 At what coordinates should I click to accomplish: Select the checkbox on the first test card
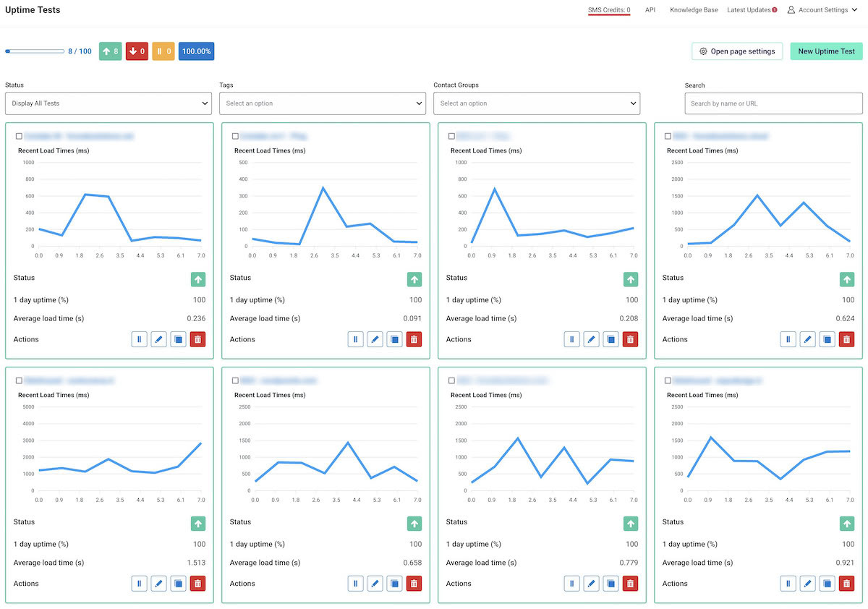[18, 135]
